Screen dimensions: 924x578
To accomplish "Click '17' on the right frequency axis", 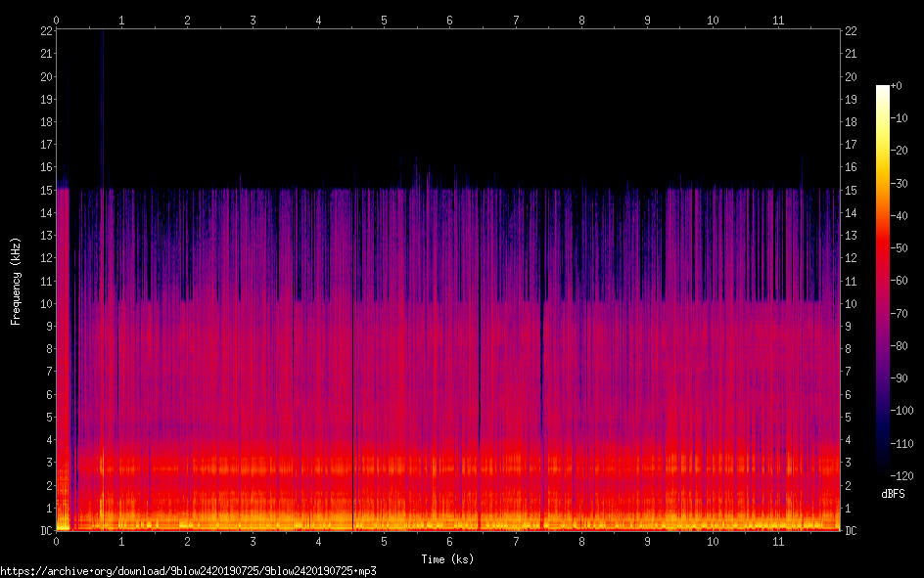I will [851, 145].
